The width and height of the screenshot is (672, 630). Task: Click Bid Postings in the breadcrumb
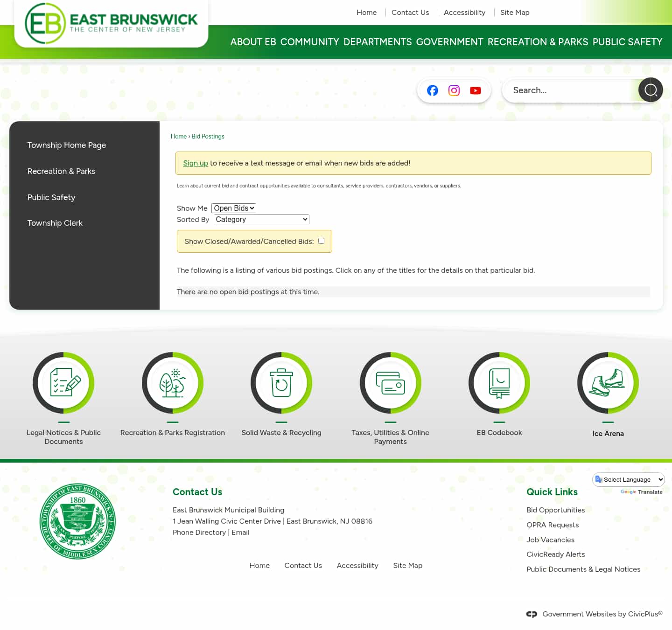[208, 136]
